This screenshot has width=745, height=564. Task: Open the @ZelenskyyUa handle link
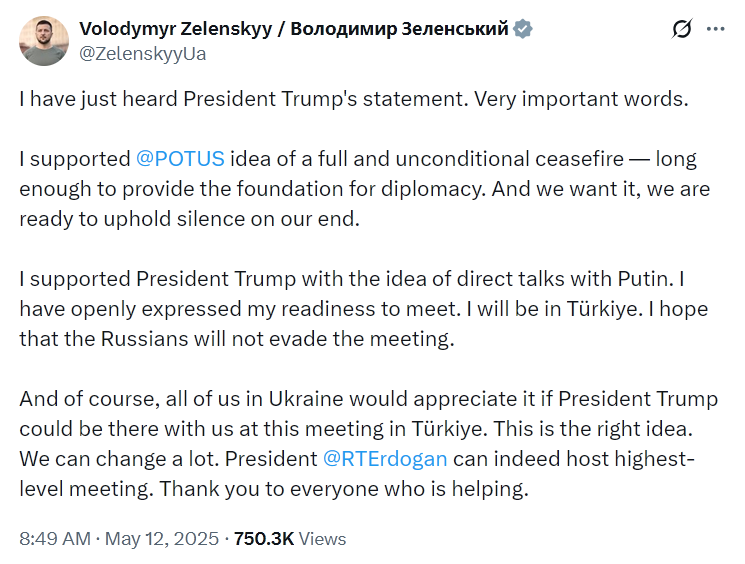point(144,54)
